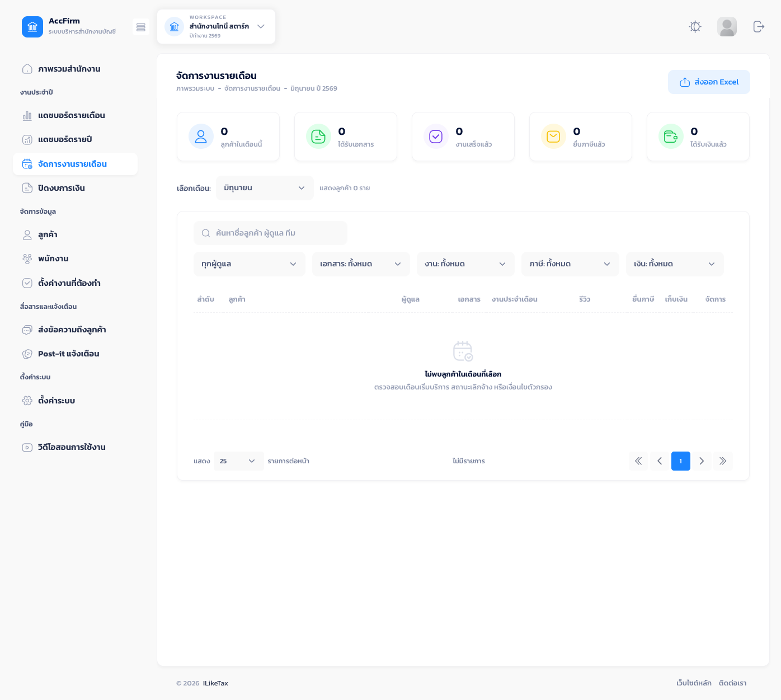Click the customer search input field

pyautogui.click(x=270, y=233)
